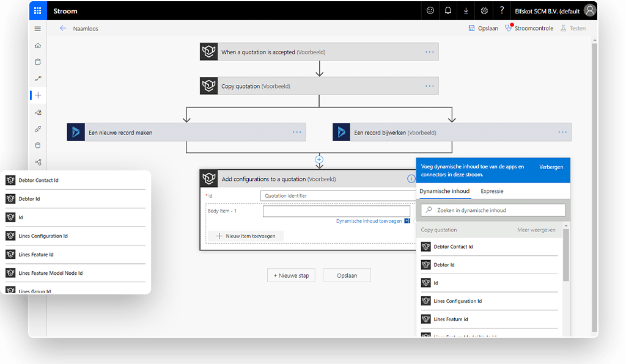Viewport: 626px width, 364px height.
Task: Select 'Debtor Contact Id' in dynamic content list
Action: [453, 247]
